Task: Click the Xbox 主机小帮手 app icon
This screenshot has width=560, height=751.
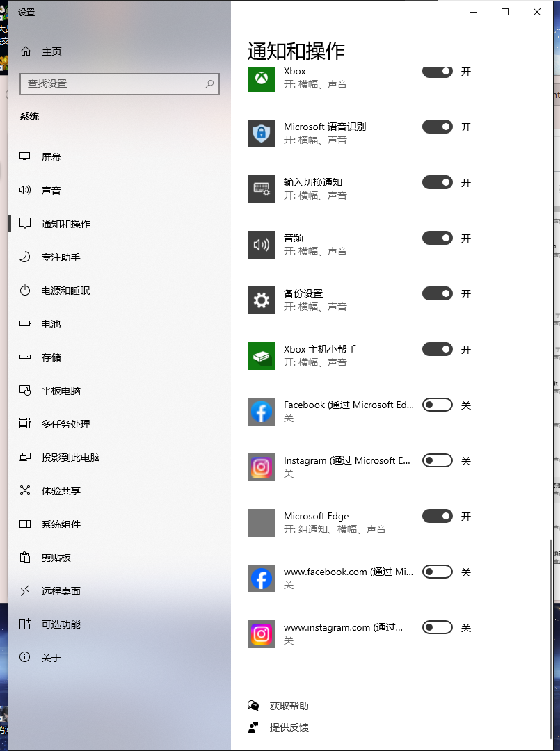Action: pos(262,355)
